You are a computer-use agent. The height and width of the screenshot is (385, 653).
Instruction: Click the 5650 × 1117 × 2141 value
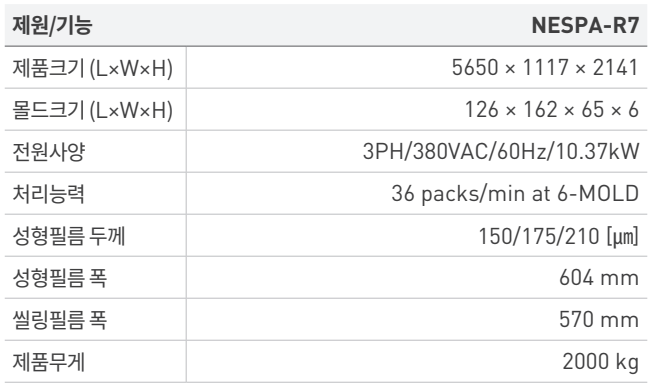tap(545, 68)
